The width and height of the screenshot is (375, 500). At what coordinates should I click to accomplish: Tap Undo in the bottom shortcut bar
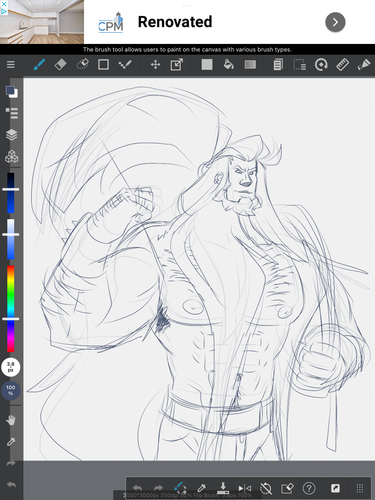[x=137, y=488]
